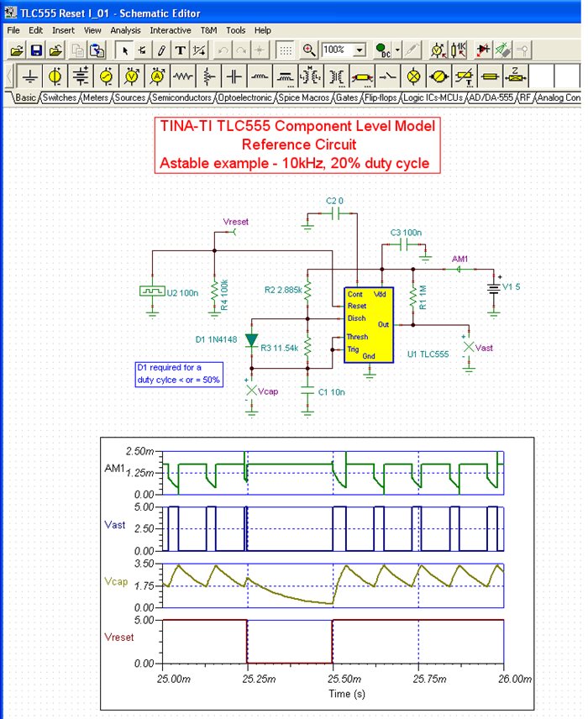This screenshot has height=719, width=588.
Task: Click the Paste clipboard icon
Action: [97, 50]
